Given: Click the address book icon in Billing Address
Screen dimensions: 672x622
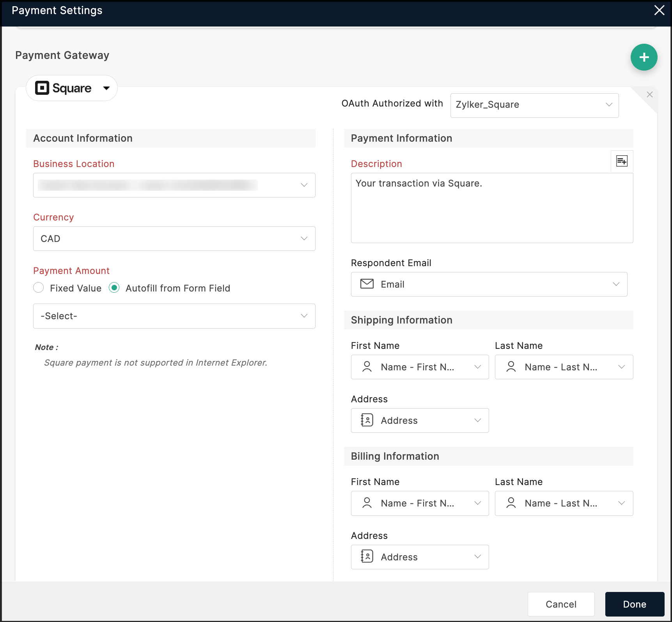Looking at the screenshot, I should point(367,556).
